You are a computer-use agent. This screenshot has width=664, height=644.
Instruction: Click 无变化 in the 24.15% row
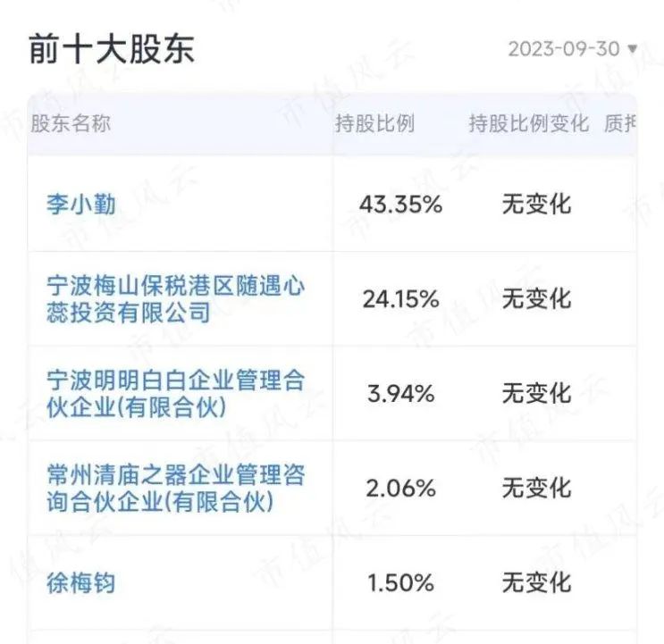535,299
